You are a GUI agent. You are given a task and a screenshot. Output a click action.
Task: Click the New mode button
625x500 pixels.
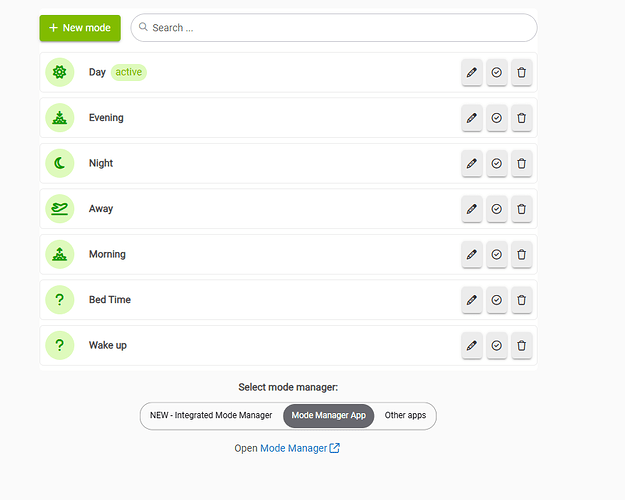tap(80, 28)
